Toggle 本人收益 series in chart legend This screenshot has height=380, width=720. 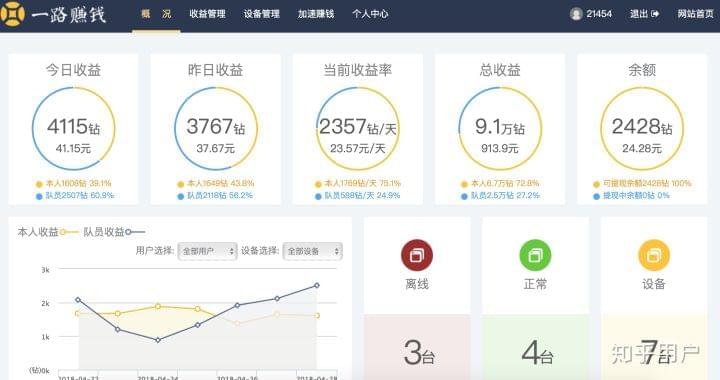[48, 232]
